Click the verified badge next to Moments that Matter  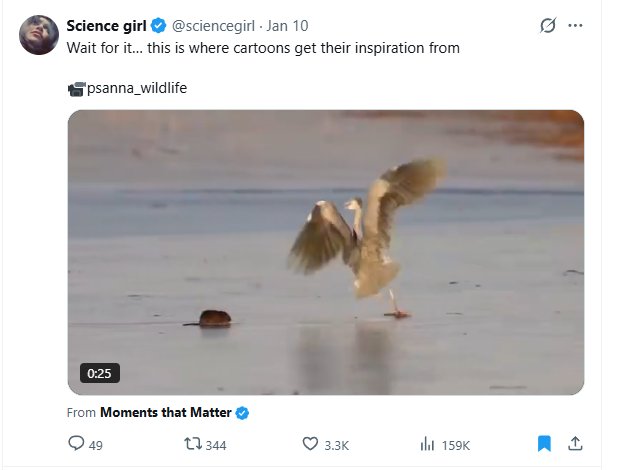click(242, 412)
